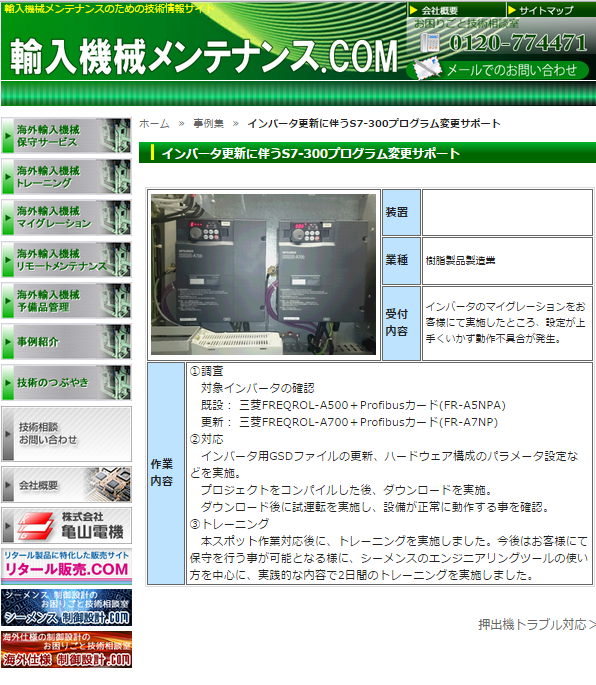Click お困りごと技術相談室 header text
This screenshot has width=596, height=685.
466,24
